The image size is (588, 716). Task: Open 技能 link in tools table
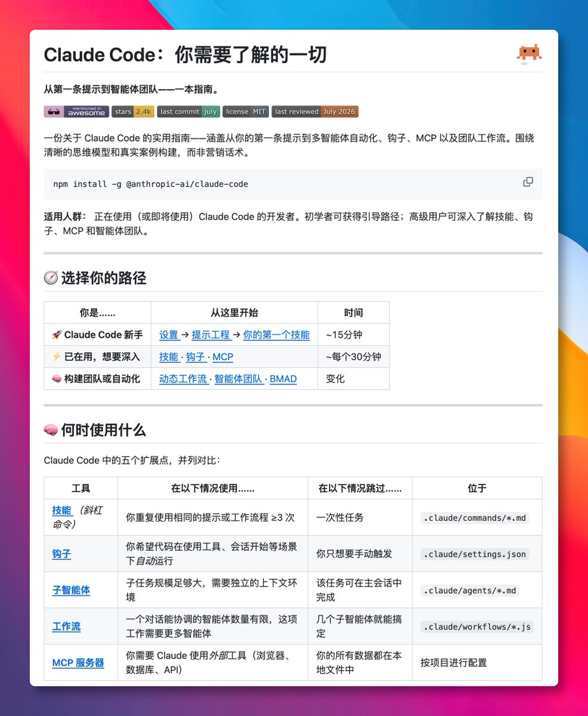coord(62,510)
